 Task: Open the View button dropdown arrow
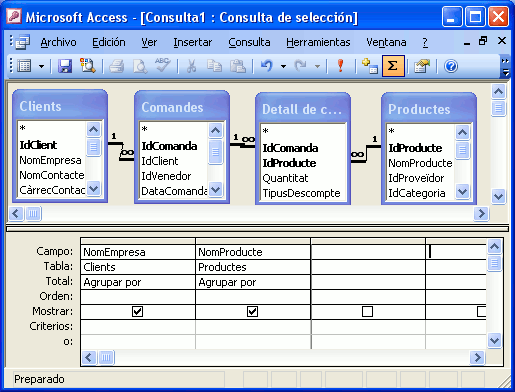[41, 66]
